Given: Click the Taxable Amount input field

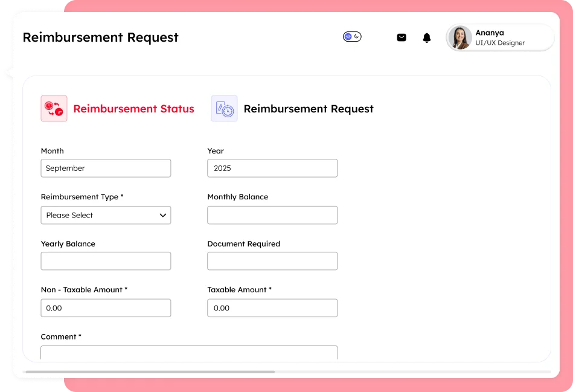Looking at the screenshot, I should pos(272,308).
